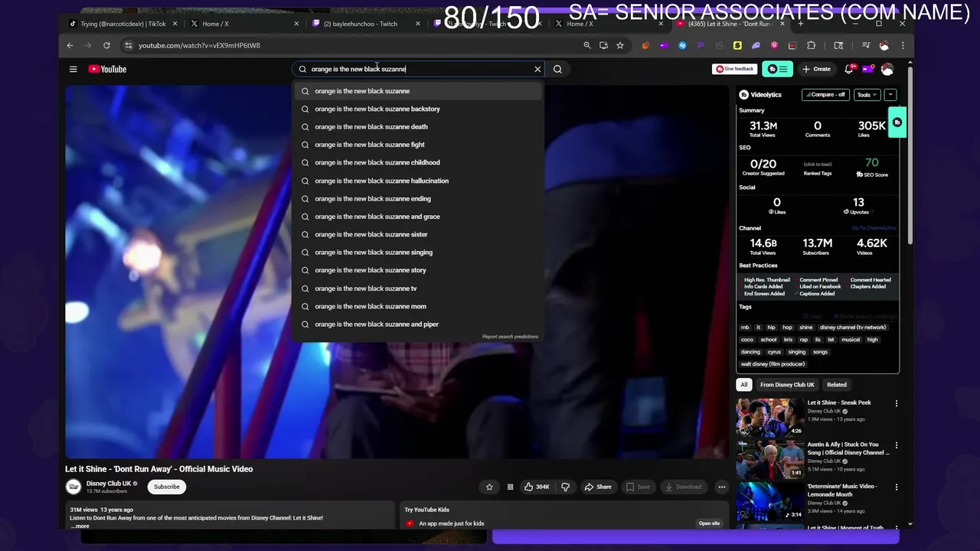Image resolution: width=980 pixels, height=551 pixels.
Task: Click Give feedback button
Action: click(x=734, y=69)
